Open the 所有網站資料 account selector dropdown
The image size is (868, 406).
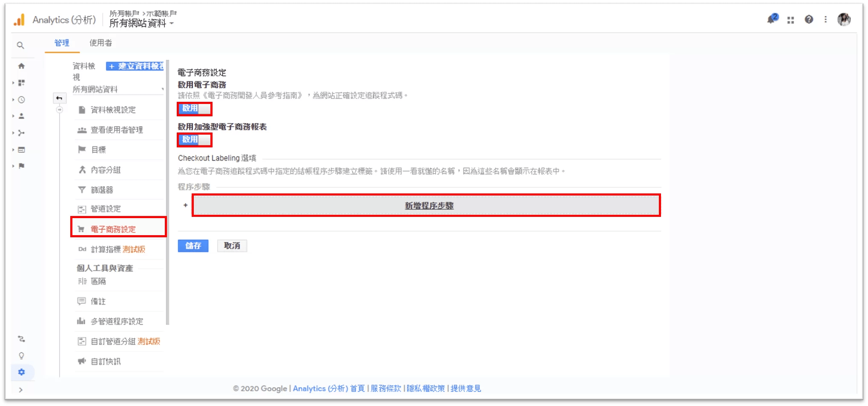(141, 23)
